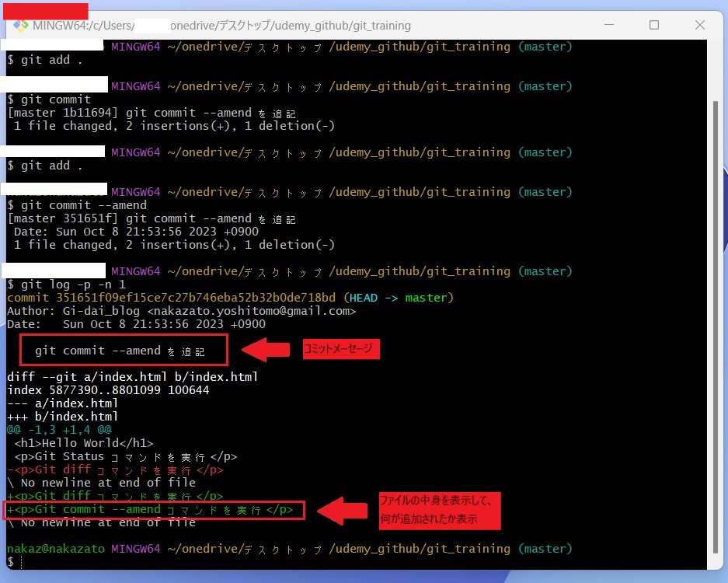Click the "@@ -1,3 +1,4 @@" hunk header
The image size is (728, 583).
click(59, 430)
